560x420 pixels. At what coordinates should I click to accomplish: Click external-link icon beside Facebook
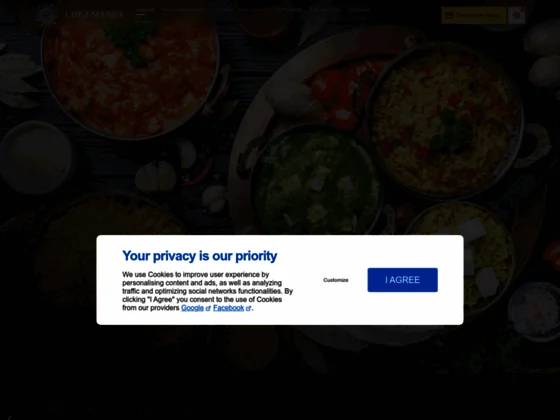[x=249, y=309]
